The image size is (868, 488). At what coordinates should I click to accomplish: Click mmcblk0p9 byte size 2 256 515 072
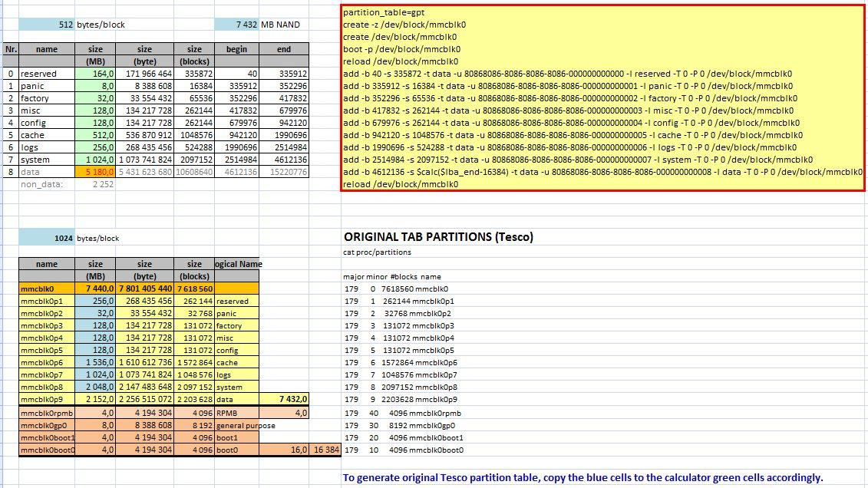(144, 399)
